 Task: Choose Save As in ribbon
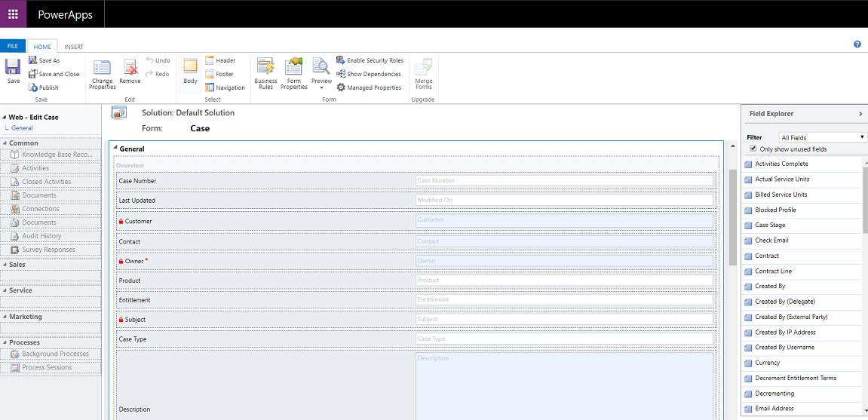pos(44,60)
